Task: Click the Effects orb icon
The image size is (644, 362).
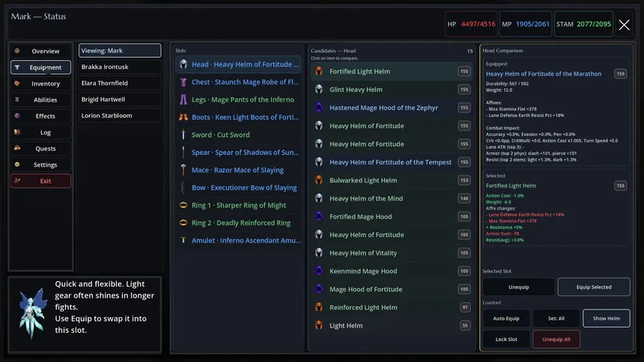Action: (x=17, y=116)
